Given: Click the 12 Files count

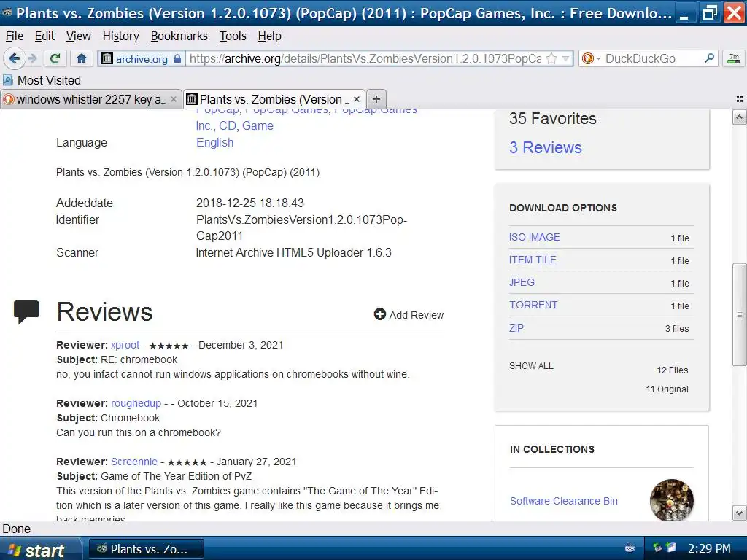Looking at the screenshot, I should tap(672, 370).
